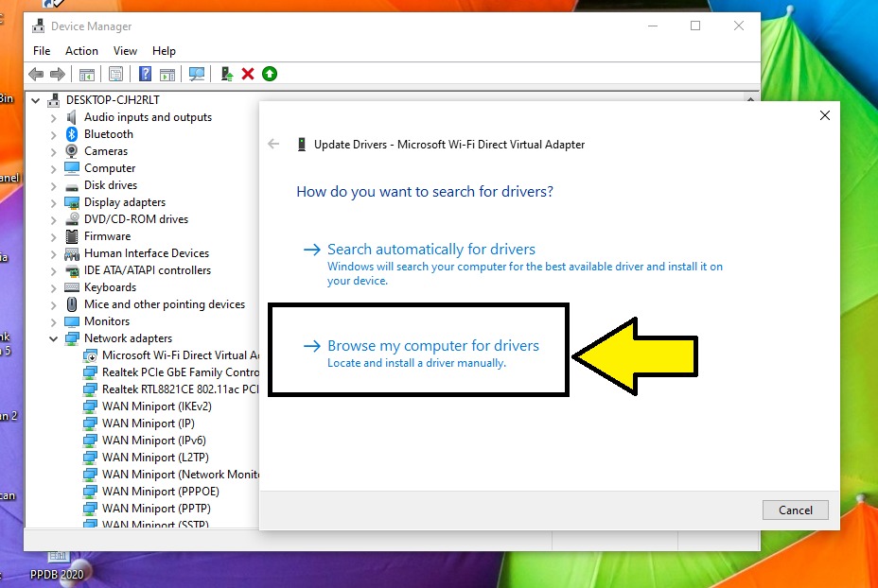Select the Human Interface Devices label
The width and height of the screenshot is (878, 588).
coord(146,253)
